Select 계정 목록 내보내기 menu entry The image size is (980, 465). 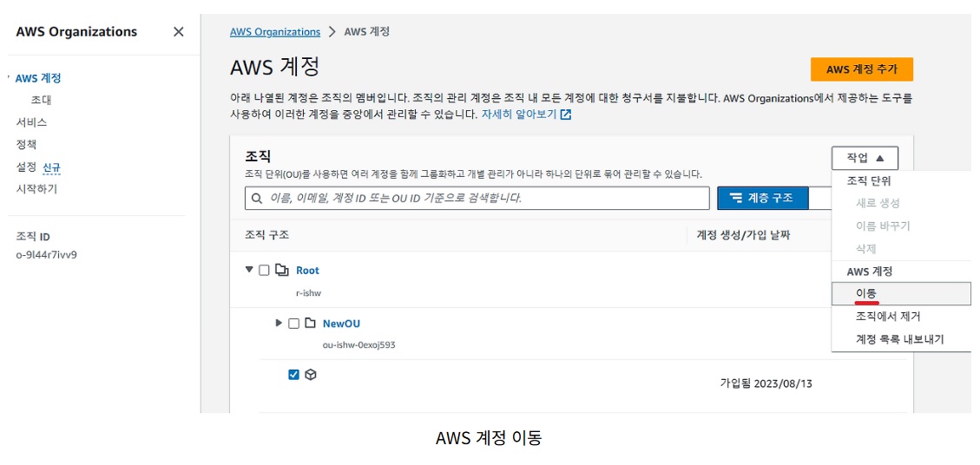(899, 339)
